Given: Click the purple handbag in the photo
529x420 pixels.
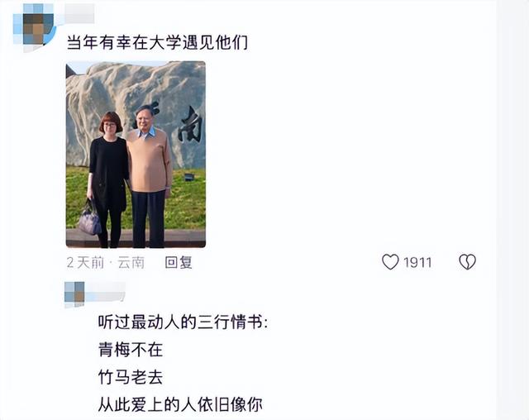Looking at the screenshot, I should (90, 218).
